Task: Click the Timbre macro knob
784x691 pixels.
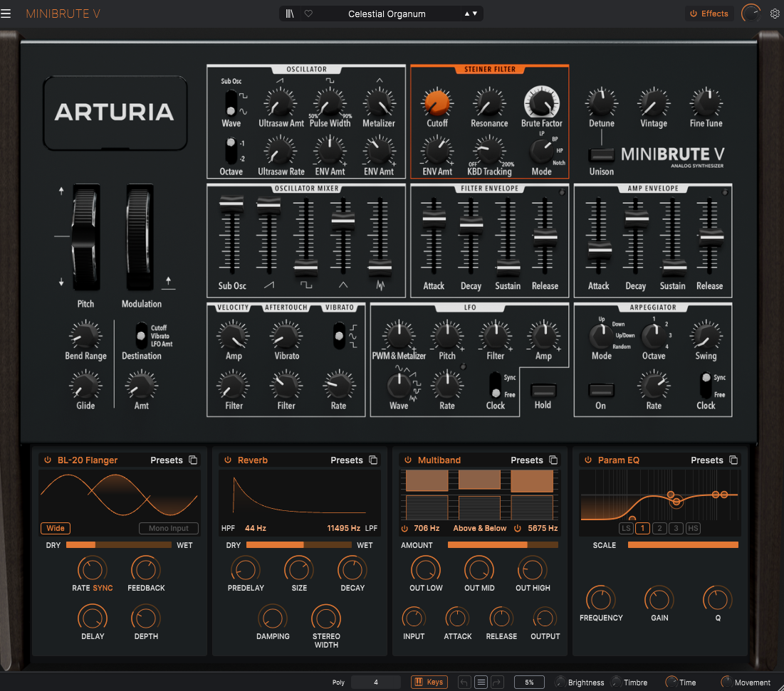Action: (x=617, y=682)
